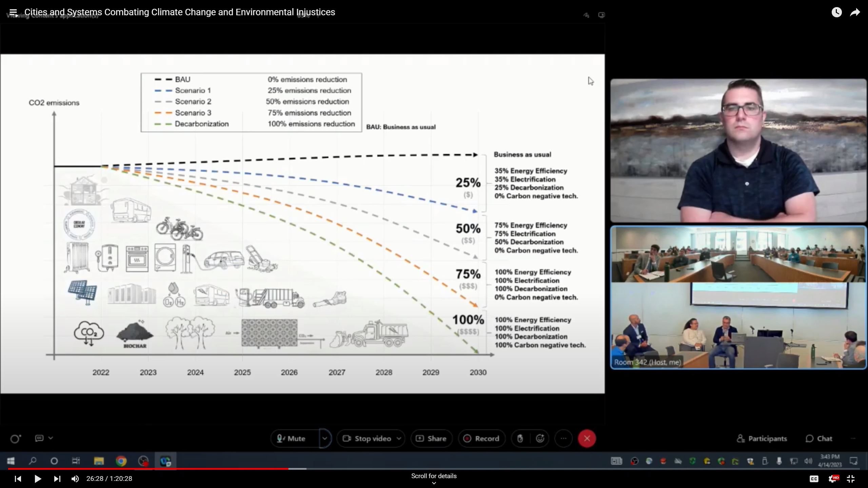Click the BIOCHAR illustration on slide

tap(135, 334)
